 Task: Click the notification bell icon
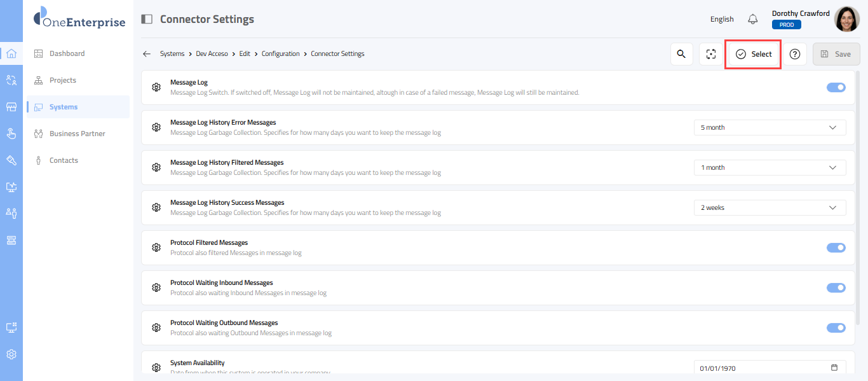pyautogui.click(x=752, y=19)
